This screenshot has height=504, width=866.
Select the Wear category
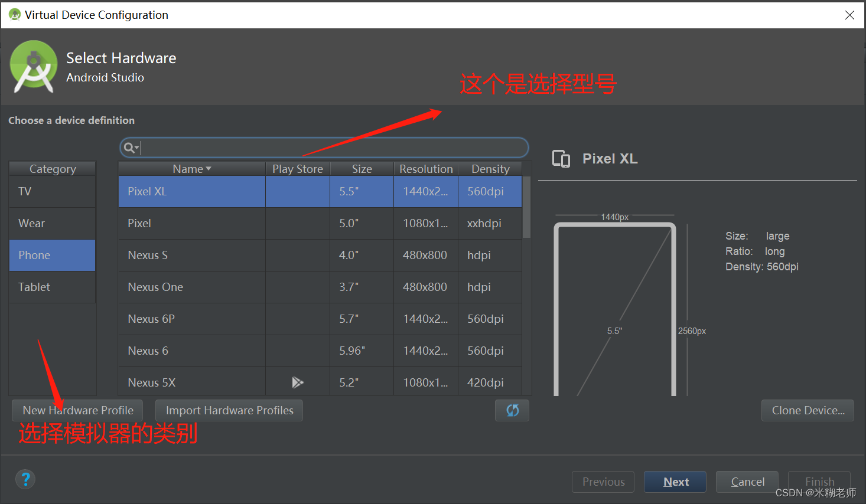click(x=52, y=223)
